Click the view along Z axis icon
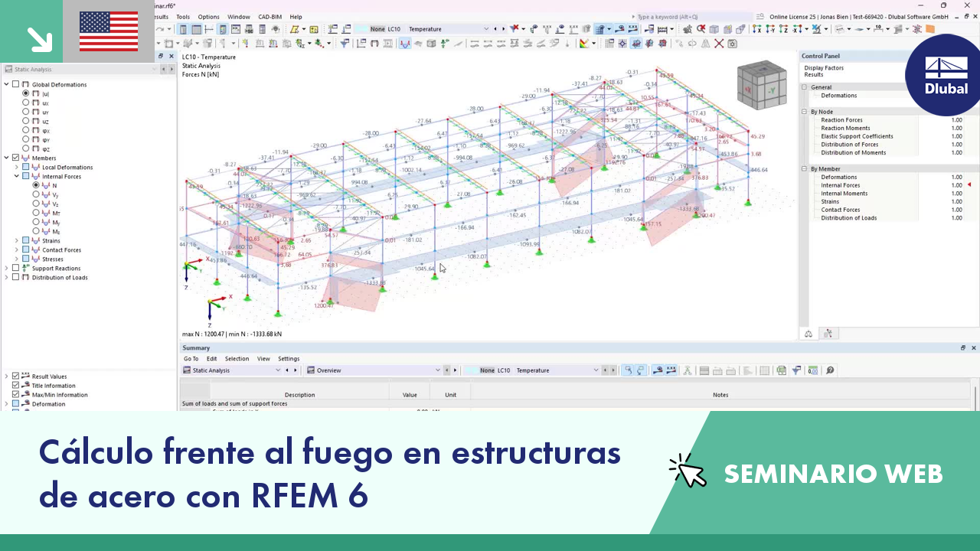 (782, 29)
